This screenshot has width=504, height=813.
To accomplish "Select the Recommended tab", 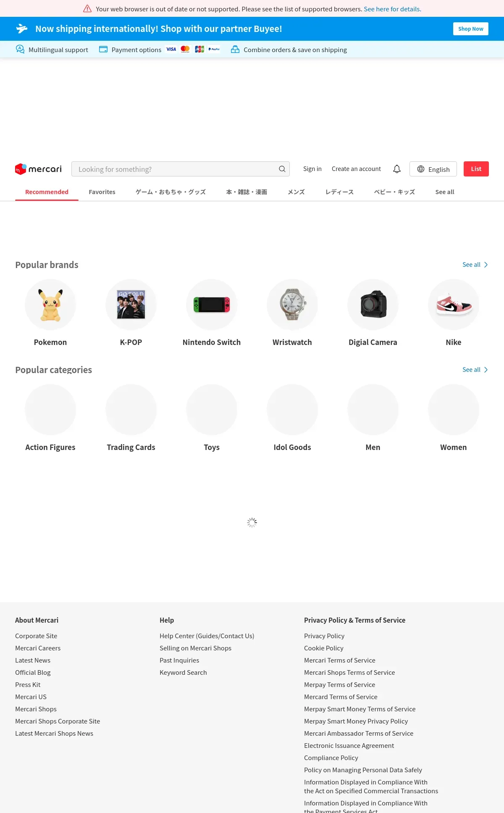I will click(x=47, y=192).
